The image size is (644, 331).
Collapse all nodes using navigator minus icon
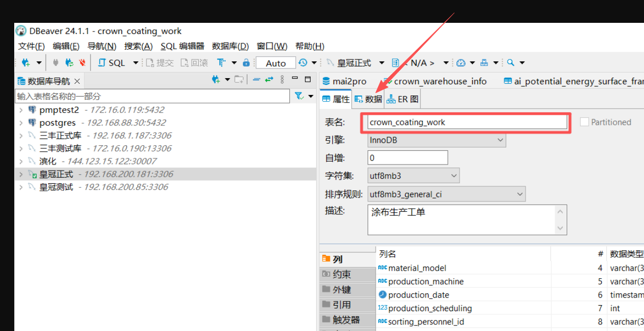(x=256, y=80)
